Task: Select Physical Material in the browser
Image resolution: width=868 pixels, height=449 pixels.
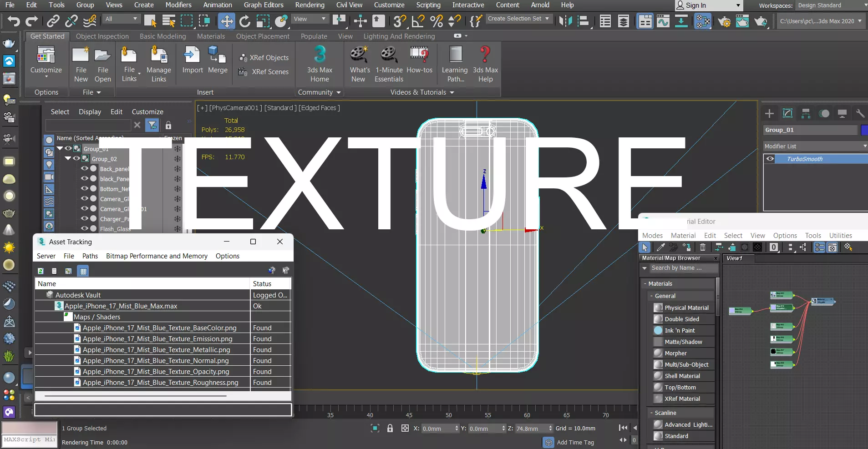Action: click(686, 308)
